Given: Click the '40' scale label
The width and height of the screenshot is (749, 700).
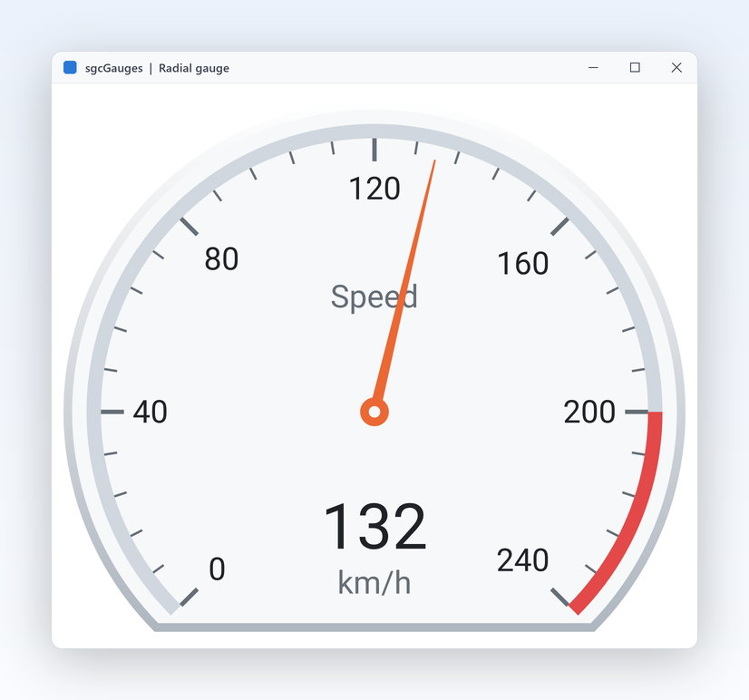Looking at the screenshot, I should [150, 412].
